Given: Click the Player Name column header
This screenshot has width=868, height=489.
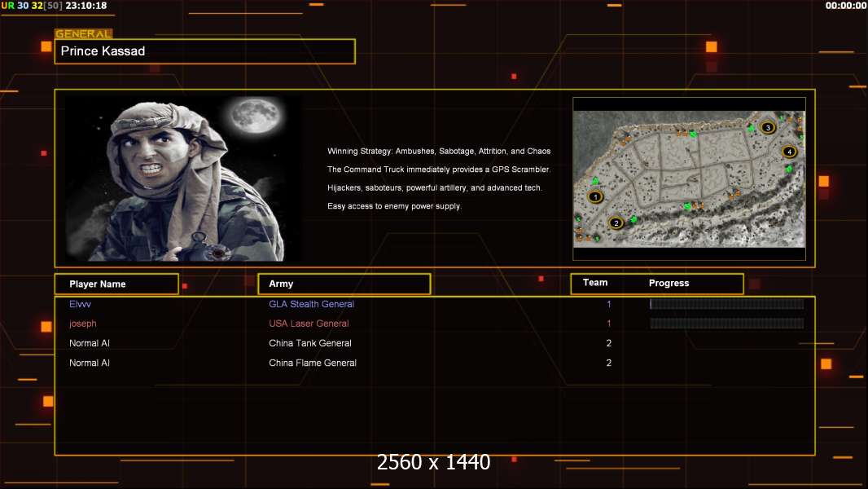Looking at the screenshot, I should [x=116, y=284].
